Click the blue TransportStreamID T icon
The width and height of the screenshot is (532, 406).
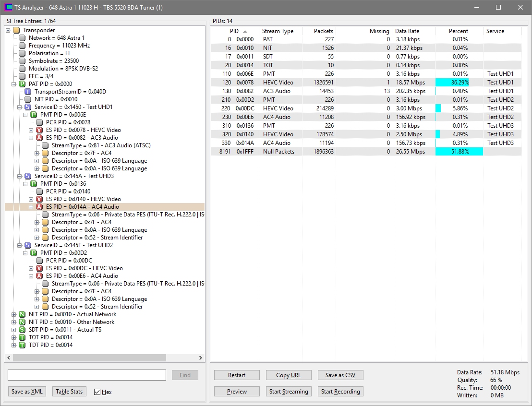(27, 92)
